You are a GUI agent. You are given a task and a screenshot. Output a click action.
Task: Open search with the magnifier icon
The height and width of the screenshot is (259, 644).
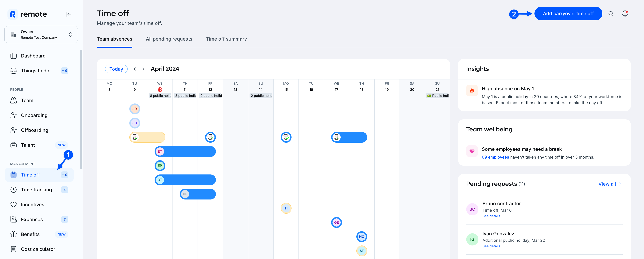(611, 14)
